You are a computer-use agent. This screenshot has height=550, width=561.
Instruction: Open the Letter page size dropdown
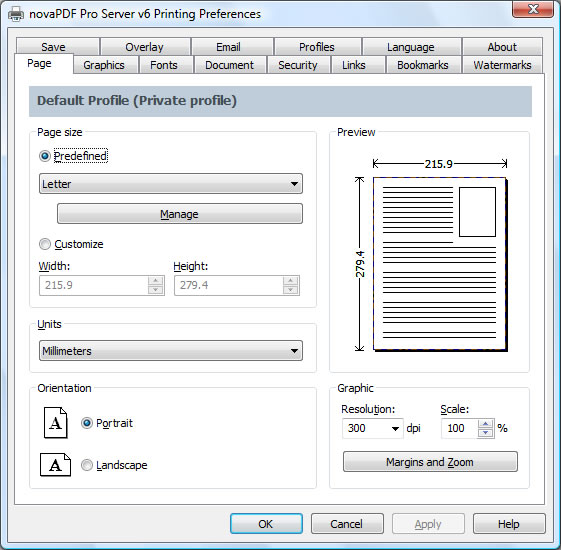click(171, 184)
